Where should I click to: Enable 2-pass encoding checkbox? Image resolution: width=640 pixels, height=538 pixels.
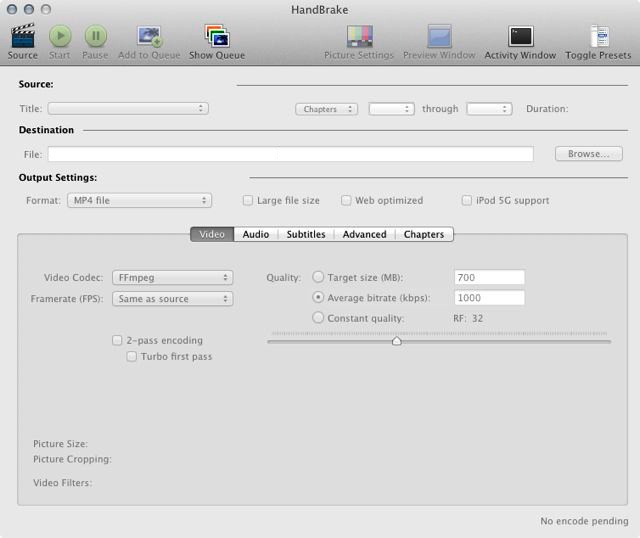pos(117,340)
